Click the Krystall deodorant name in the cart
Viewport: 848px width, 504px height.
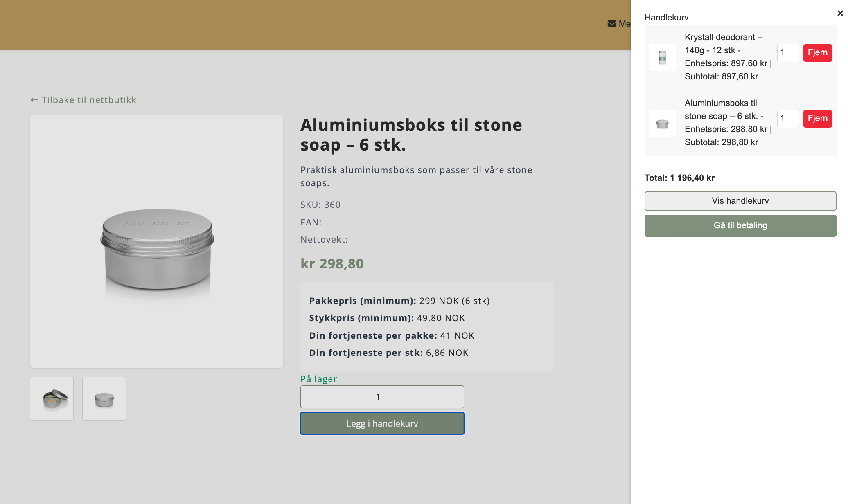point(723,37)
